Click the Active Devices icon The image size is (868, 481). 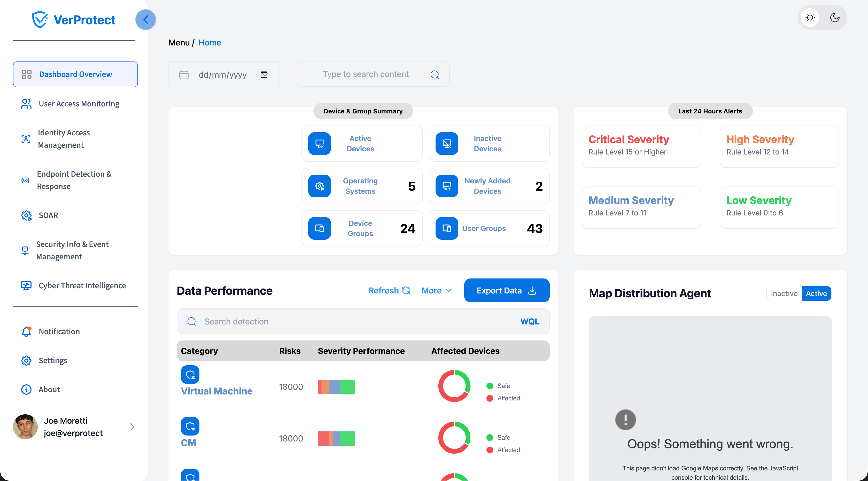(x=320, y=143)
